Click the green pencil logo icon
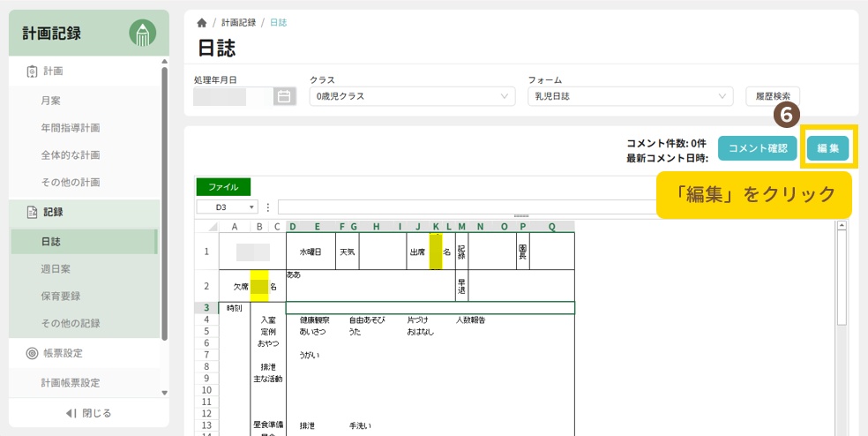 click(x=142, y=34)
